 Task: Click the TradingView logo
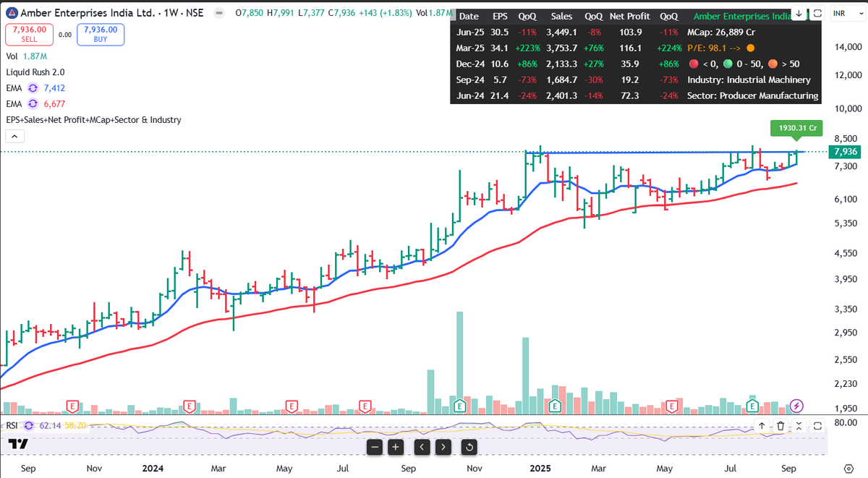(x=19, y=443)
